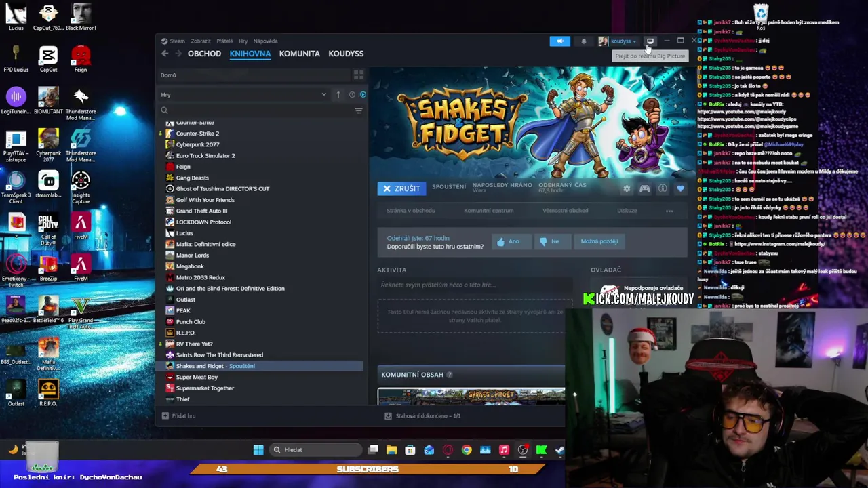Open the Windows Start button

258,449
